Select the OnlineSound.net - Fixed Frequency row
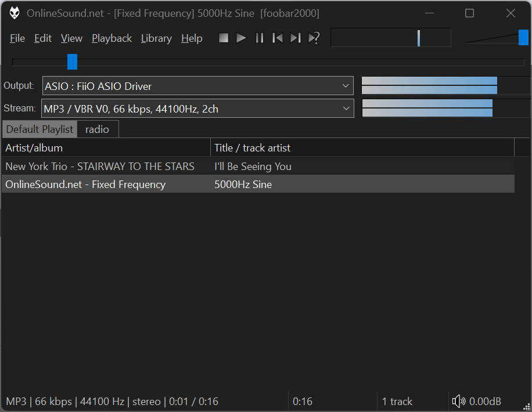This screenshot has height=412, width=532. tap(258, 184)
